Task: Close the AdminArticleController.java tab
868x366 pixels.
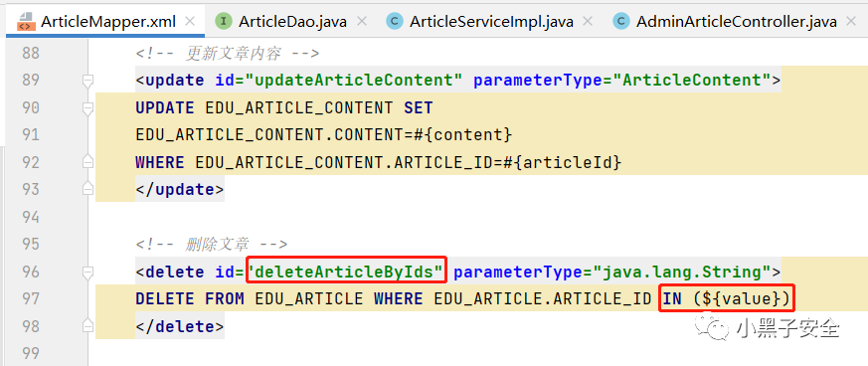Action: (851, 22)
